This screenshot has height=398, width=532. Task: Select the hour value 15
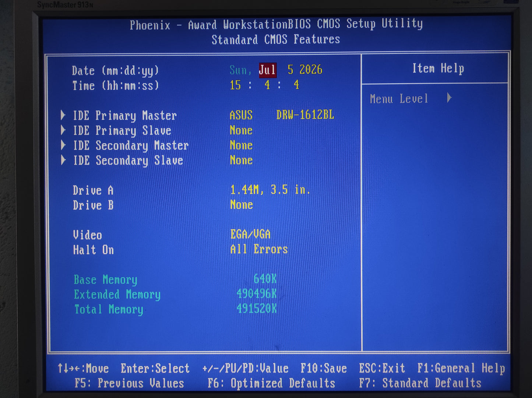pyautogui.click(x=235, y=85)
